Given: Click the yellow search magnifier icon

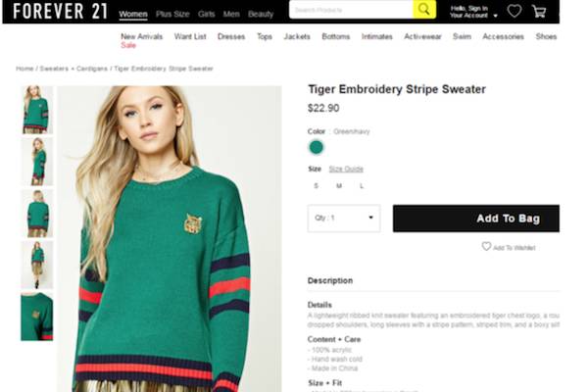Looking at the screenshot, I should [x=424, y=10].
